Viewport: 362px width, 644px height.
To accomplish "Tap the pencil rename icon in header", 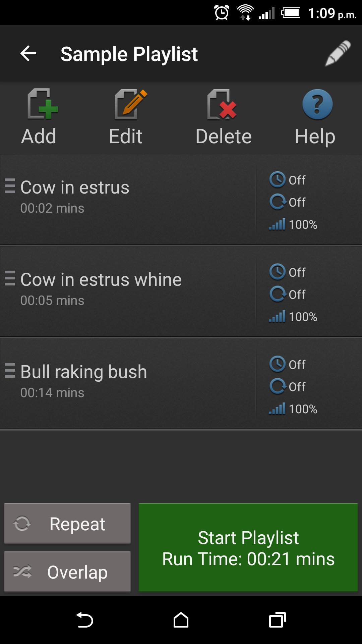I will coord(338,53).
